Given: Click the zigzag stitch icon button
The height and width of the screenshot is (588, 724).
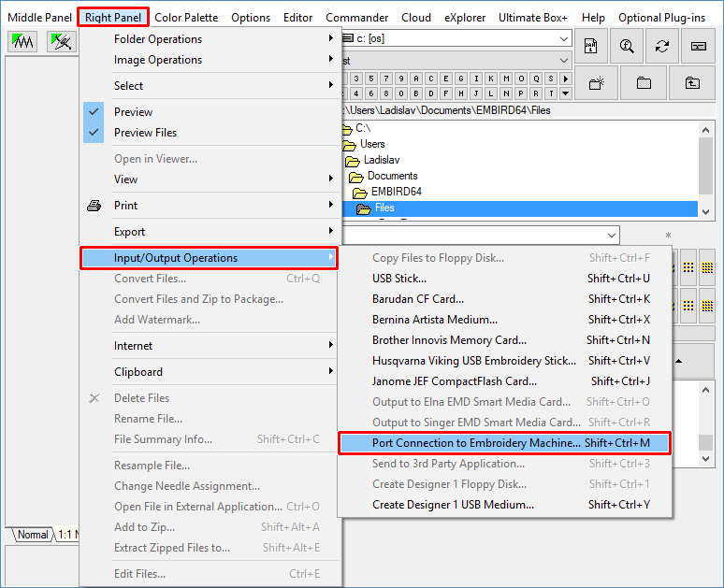Looking at the screenshot, I should point(22,42).
